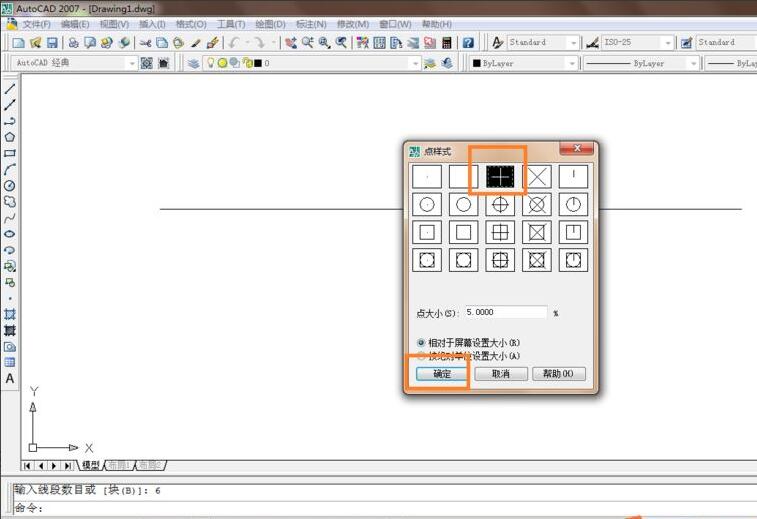Select the Spline tool
Image resolution: width=757 pixels, height=519 pixels.
click(10, 218)
